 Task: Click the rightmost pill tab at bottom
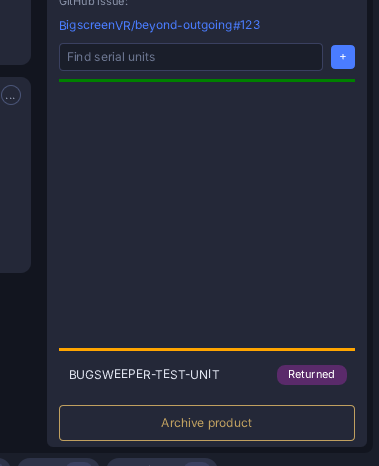162,462
